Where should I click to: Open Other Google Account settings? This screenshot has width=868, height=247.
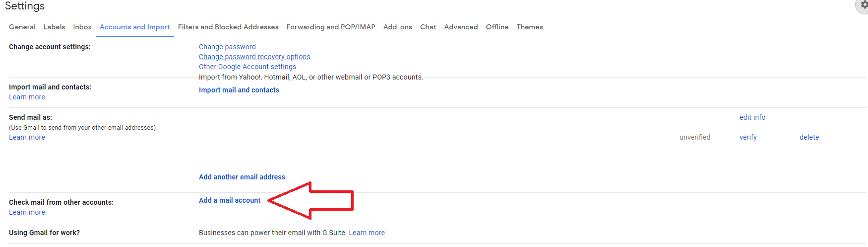tap(248, 67)
